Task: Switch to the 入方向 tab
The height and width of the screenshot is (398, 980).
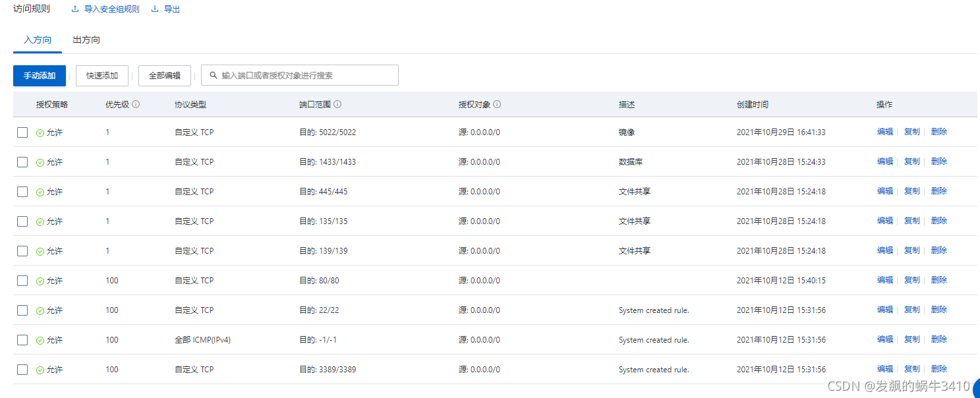Action: click(38, 40)
